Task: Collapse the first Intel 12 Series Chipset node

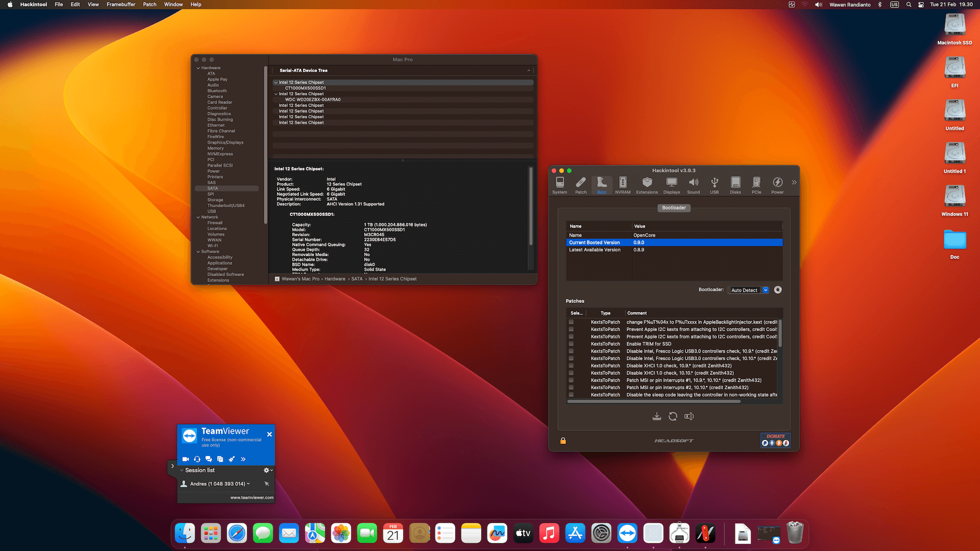Action: pos(276,82)
